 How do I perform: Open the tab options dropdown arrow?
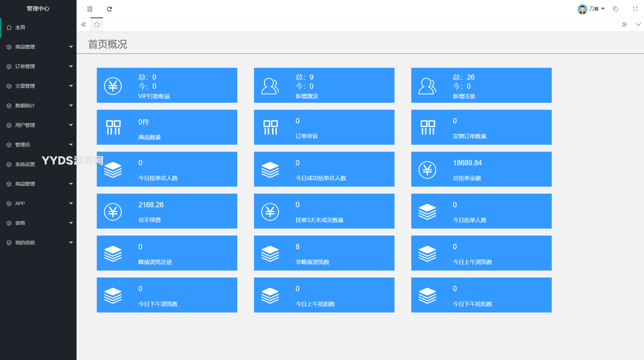(x=638, y=24)
